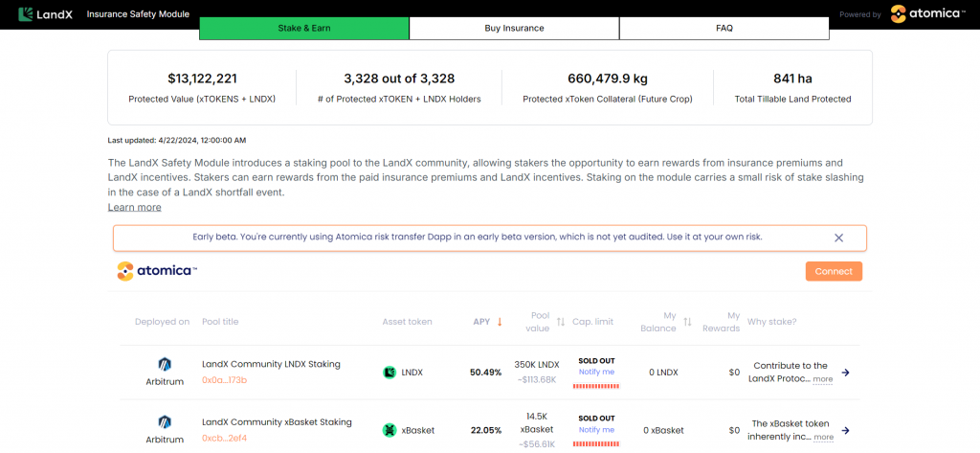Expand 'more' text in LNDX Why stake cell
Image resolution: width=980 pixels, height=453 pixels.
click(x=822, y=379)
